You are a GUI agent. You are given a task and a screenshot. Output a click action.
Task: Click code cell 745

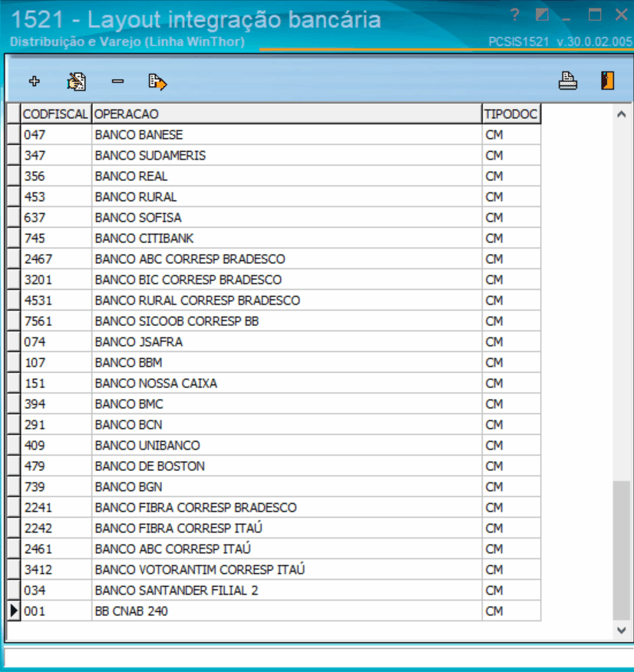pos(56,239)
